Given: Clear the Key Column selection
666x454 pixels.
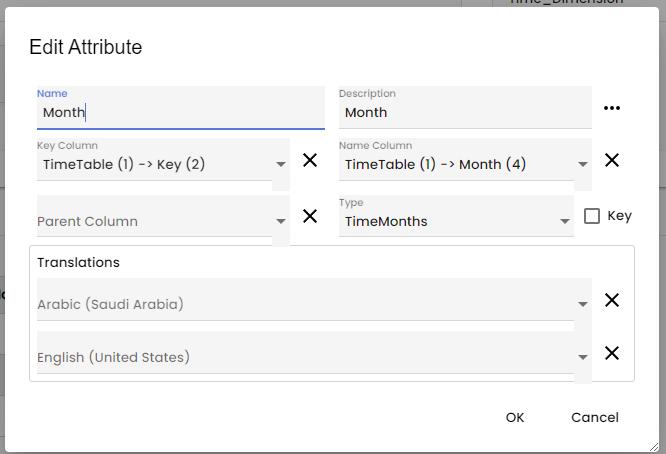Looking at the screenshot, I should tap(310, 160).
